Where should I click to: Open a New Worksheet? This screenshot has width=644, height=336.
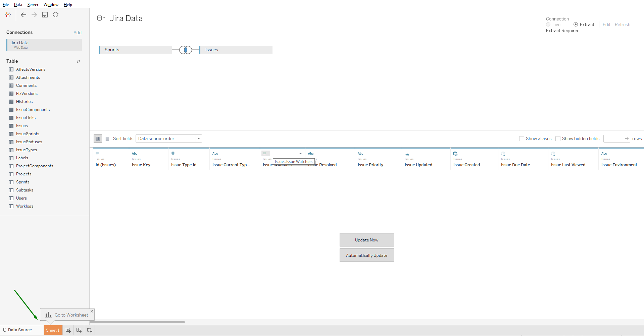68,330
